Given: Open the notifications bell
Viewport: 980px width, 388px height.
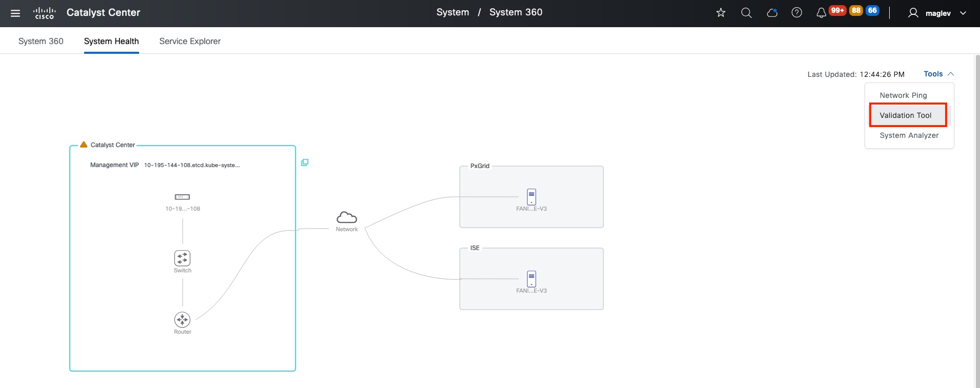Looking at the screenshot, I should 821,13.
